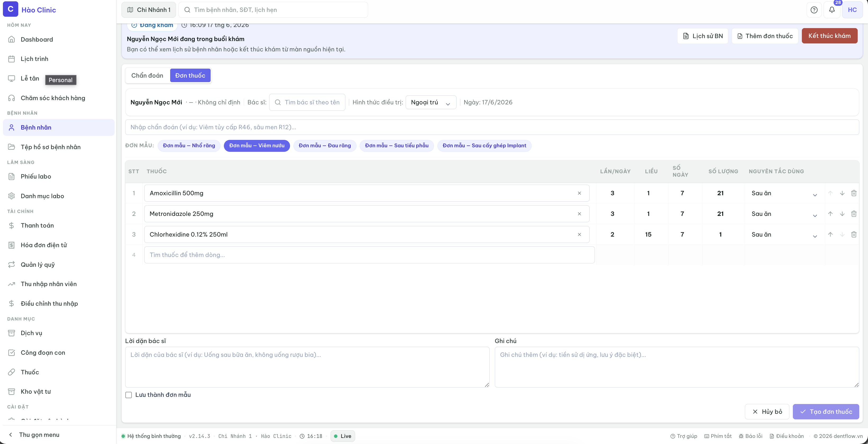This screenshot has width=868, height=444.
Task: Edit Chlorhexidine liều value 15
Action: pyautogui.click(x=648, y=234)
